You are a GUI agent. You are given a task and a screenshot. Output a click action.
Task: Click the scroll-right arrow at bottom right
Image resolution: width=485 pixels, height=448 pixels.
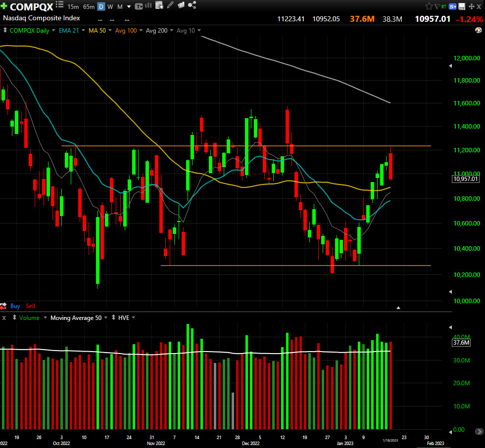tap(479, 431)
